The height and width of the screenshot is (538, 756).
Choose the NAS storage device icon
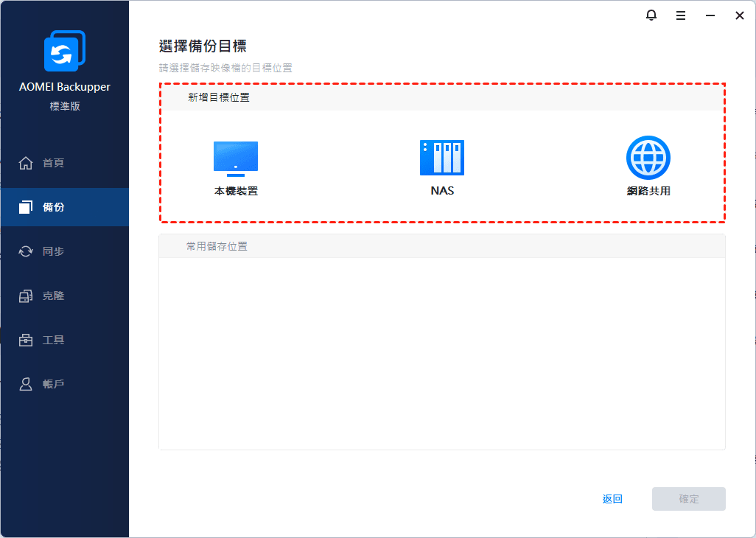442,158
